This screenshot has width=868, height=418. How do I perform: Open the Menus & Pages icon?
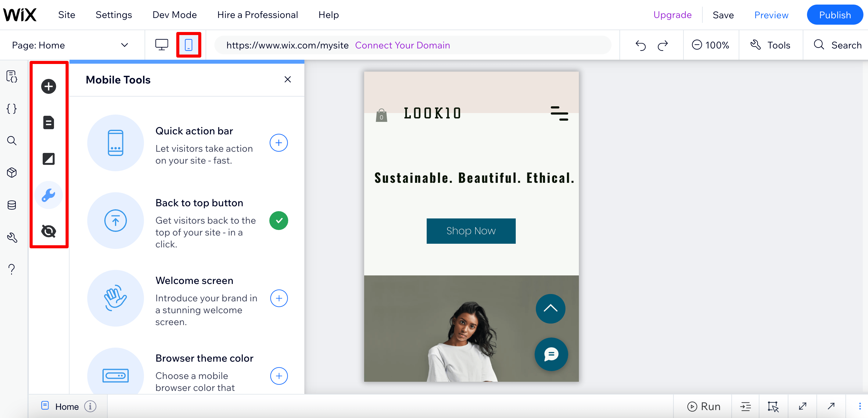48,122
